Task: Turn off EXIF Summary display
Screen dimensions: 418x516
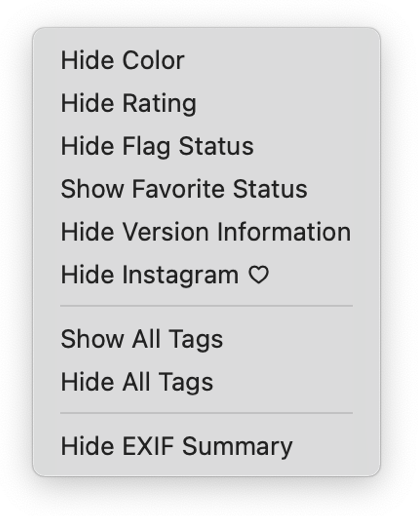Action: pos(206,446)
